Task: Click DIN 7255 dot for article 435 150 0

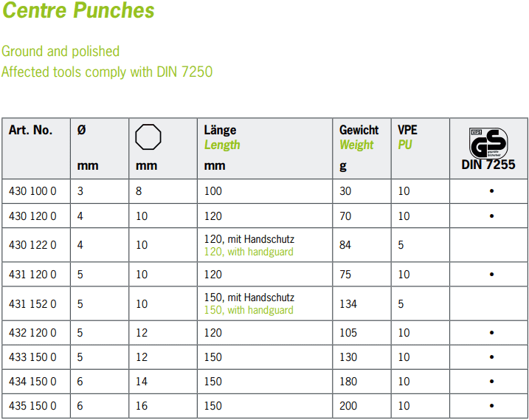Action: (491, 406)
